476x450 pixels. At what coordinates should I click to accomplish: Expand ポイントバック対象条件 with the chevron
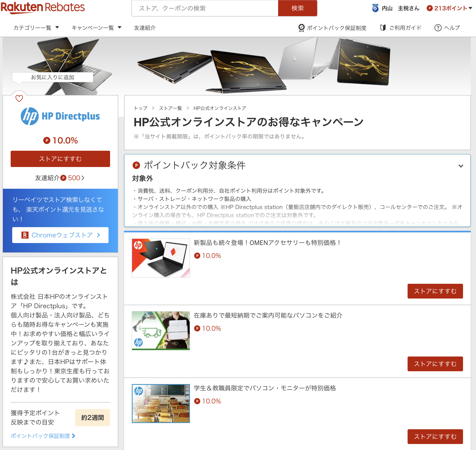[x=461, y=166]
